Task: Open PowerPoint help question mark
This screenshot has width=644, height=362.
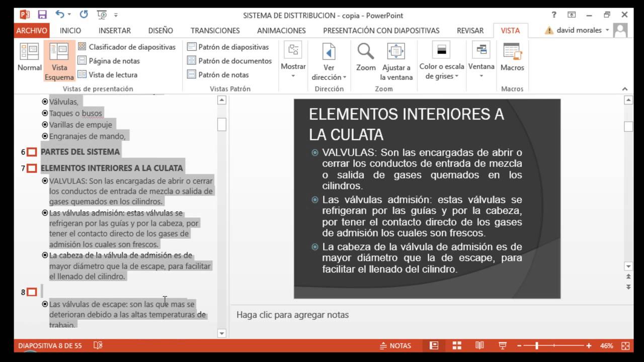Action: tap(554, 15)
